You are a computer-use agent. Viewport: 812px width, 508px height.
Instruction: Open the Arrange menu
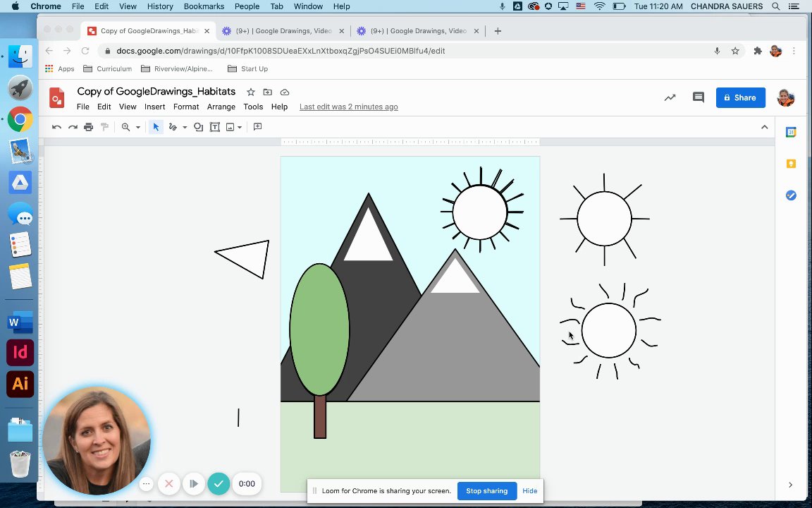221,107
